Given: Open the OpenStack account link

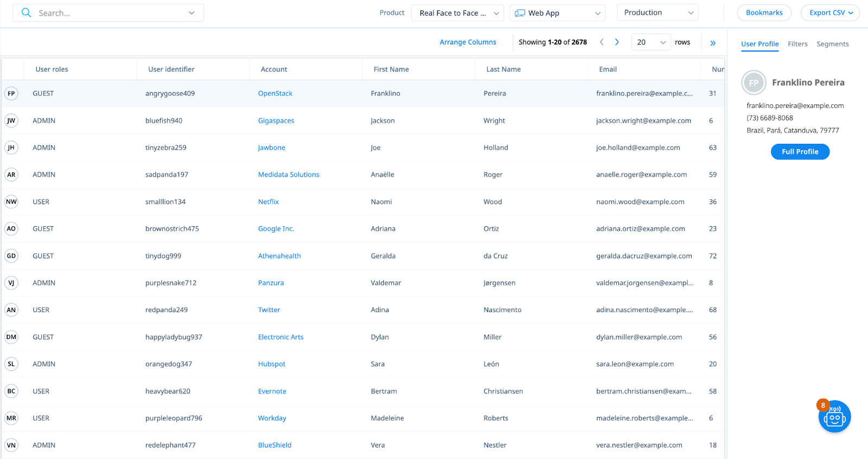Looking at the screenshot, I should point(275,93).
